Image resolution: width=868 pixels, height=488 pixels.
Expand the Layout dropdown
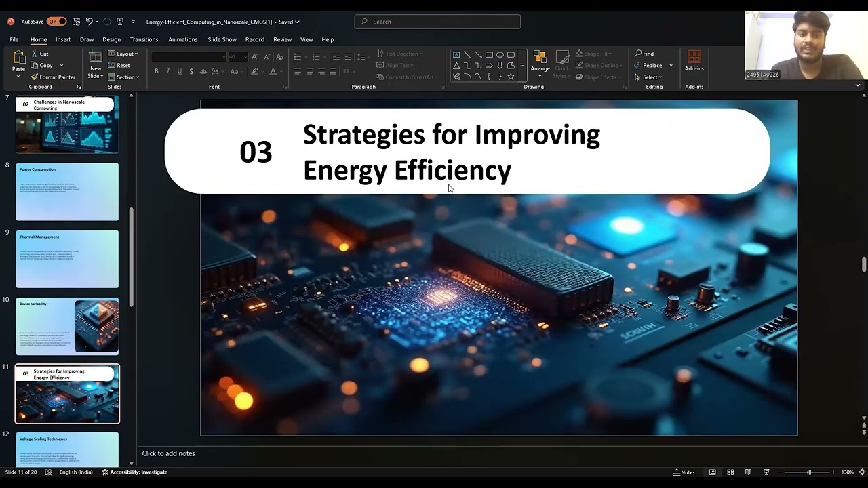pos(123,54)
